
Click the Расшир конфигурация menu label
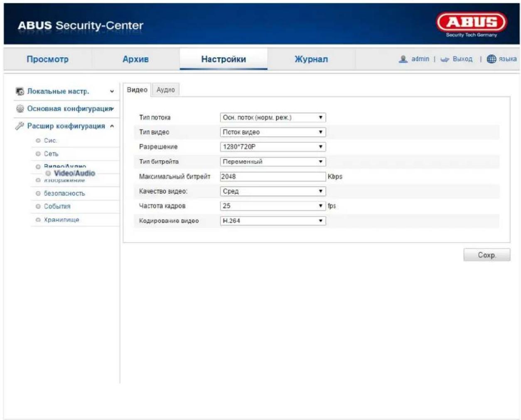coord(66,126)
